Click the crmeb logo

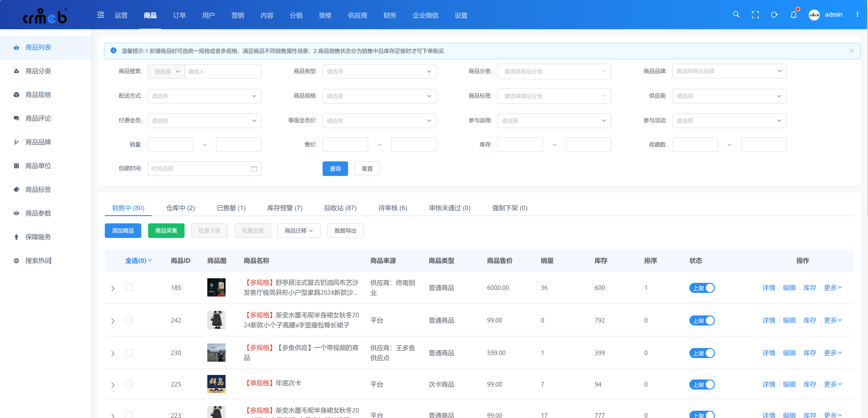(45, 15)
